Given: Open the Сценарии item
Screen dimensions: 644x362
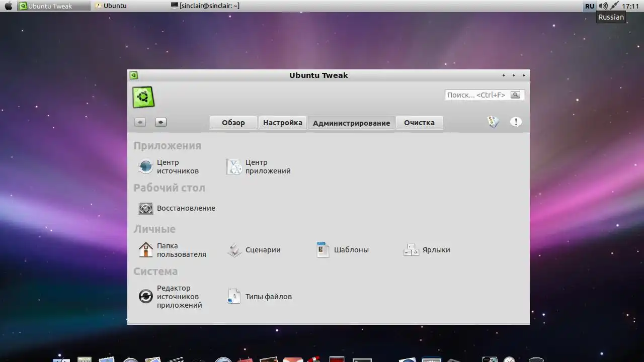Looking at the screenshot, I should pyautogui.click(x=254, y=250).
